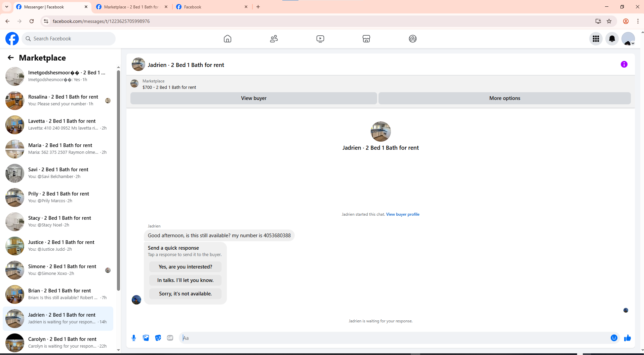This screenshot has height=355, width=644.
Task: Click the chat header avatar beside Jadrien title
Action: pyautogui.click(x=138, y=64)
